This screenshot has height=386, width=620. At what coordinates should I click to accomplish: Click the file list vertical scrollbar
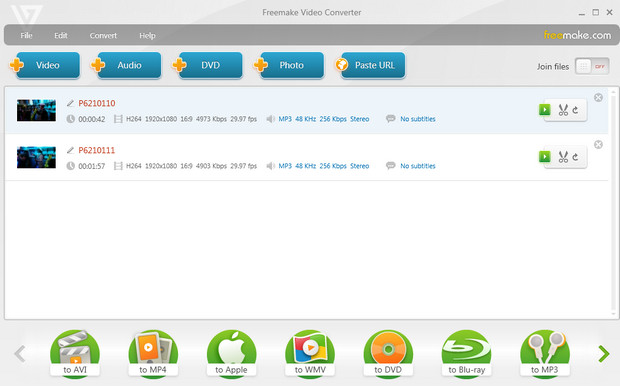pyautogui.click(x=613, y=203)
